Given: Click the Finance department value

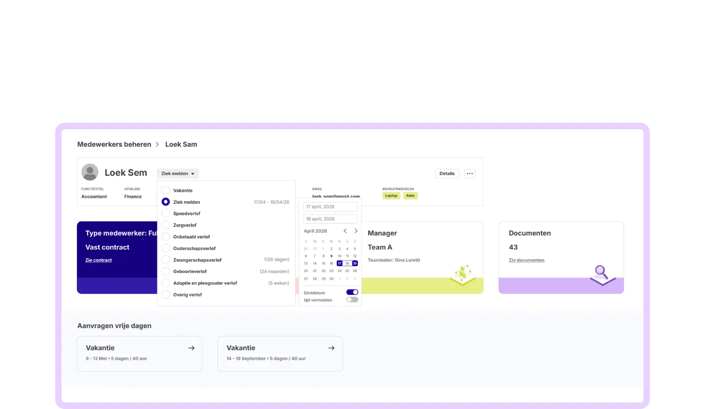Looking at the screenshot, I should coord(133,196).
